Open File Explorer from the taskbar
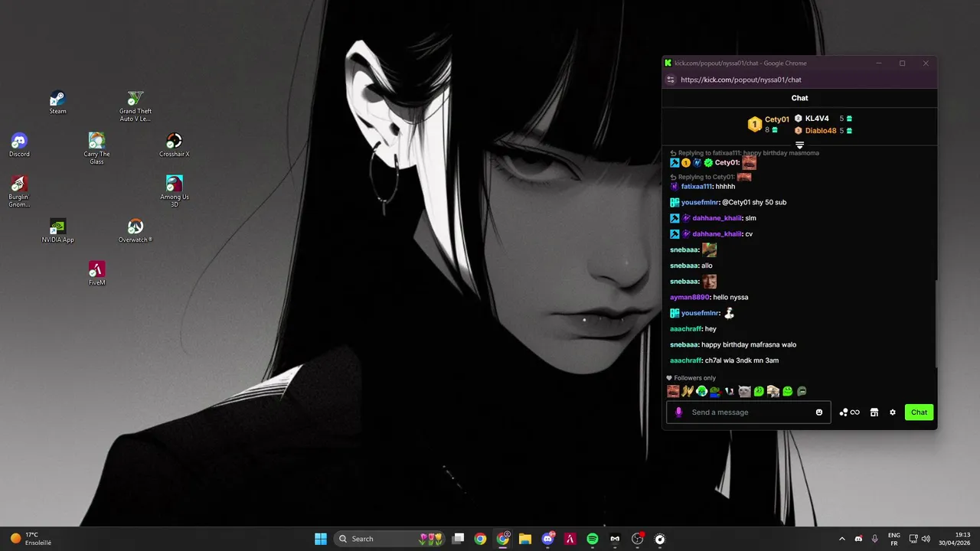 click(525, 539)
